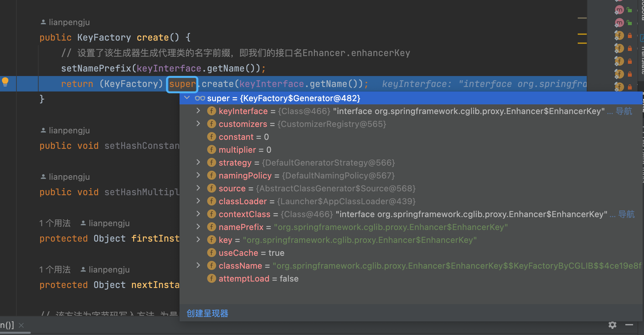Collapse the super KeyFactory$Generator node

coord(187,98)
